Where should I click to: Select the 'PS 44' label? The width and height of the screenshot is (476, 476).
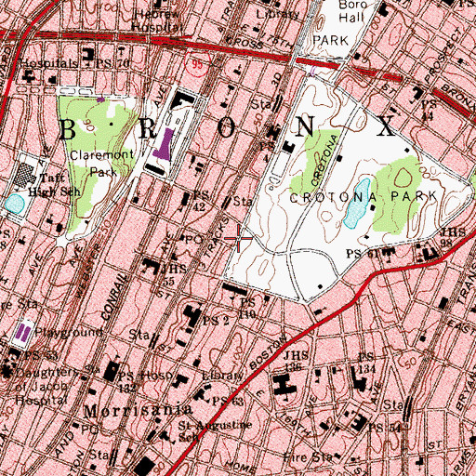pyautogui.click(x=430, y=110)
